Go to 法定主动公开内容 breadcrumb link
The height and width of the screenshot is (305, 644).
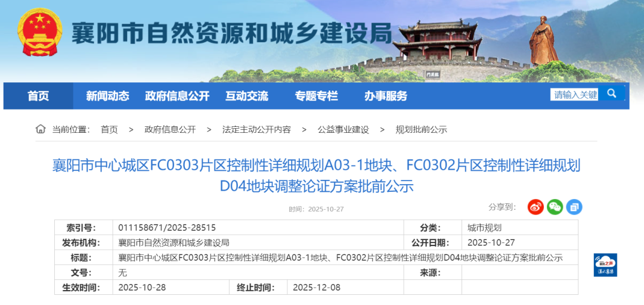coord(256,130)
